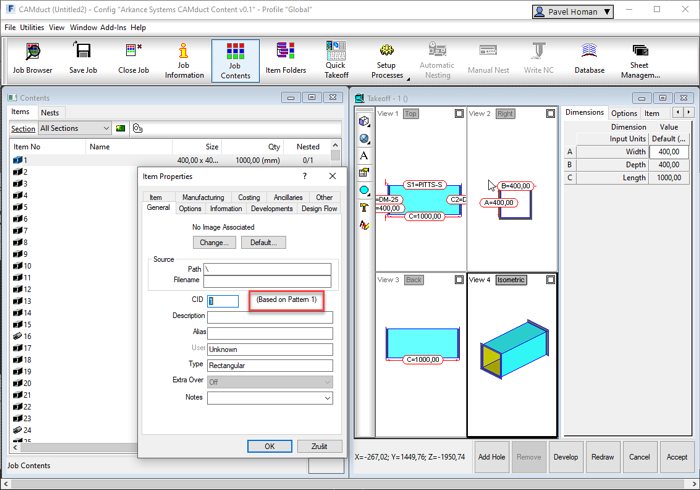The width and height of the screenshot is (700, 490).
Task: Open the Utilities menu
Action: 32,28
